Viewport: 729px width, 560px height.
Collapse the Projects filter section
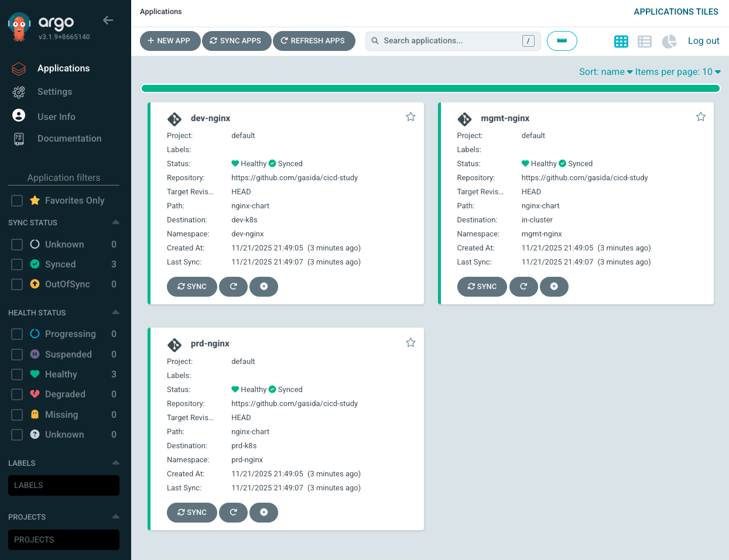pyautogui.click(x=115, y=517)
